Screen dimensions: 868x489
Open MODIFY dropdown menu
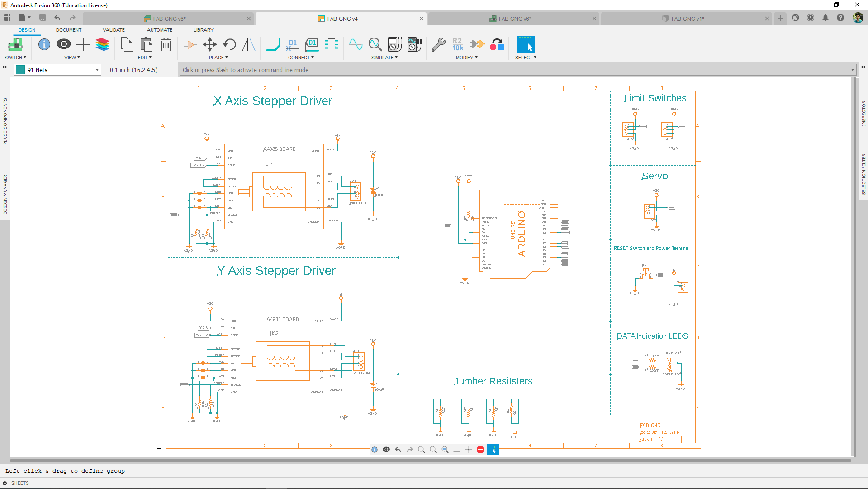[466, 58]
